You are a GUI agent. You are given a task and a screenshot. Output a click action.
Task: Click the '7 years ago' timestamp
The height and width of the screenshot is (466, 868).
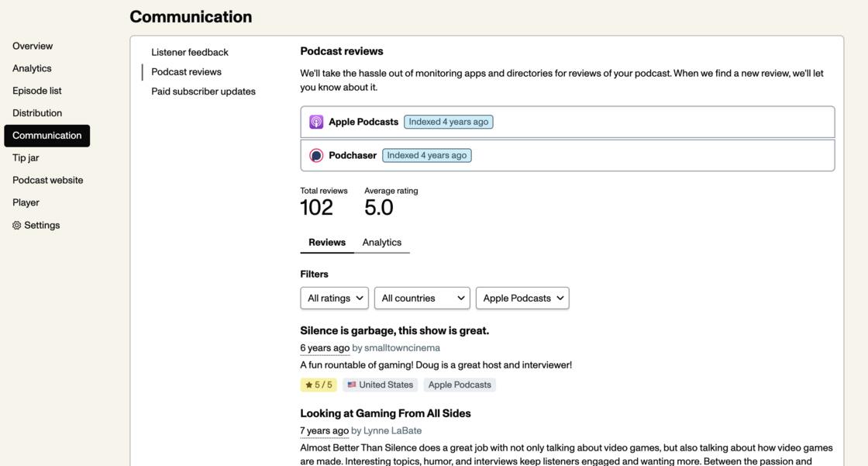pyautogui.click(x=325, y=430)
